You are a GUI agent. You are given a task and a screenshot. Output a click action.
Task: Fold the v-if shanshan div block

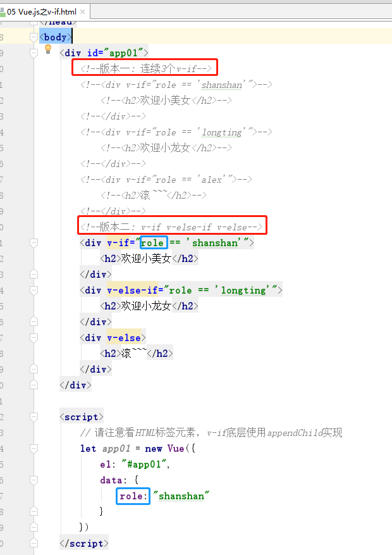pos(34,243)
